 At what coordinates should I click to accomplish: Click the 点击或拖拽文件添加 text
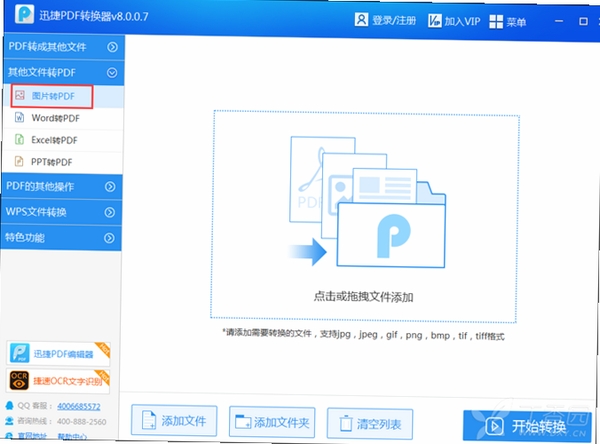click(x=364, y=297)
